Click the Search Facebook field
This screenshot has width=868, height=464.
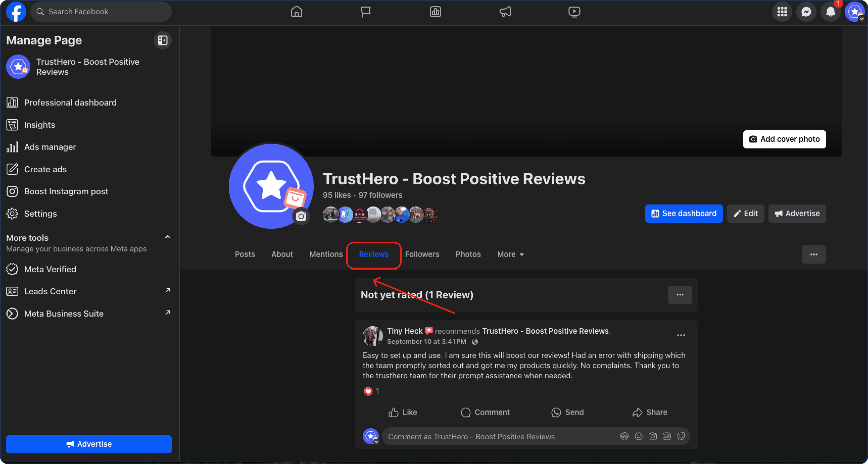101,12
